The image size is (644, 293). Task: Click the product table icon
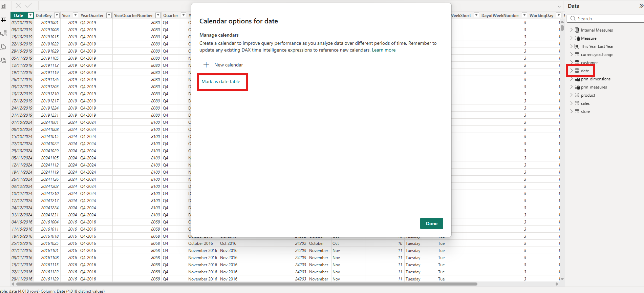tap(577, 95)
